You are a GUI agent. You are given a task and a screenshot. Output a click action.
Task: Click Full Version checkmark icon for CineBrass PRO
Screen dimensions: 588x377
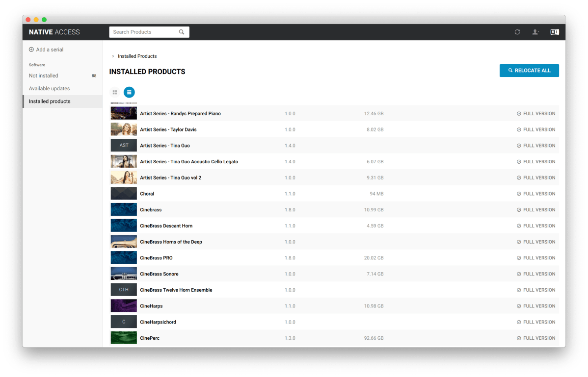click(519, 258)
